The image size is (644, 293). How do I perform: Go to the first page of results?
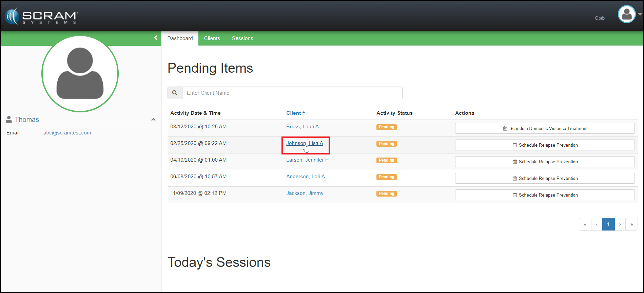(x=585, y=224)
